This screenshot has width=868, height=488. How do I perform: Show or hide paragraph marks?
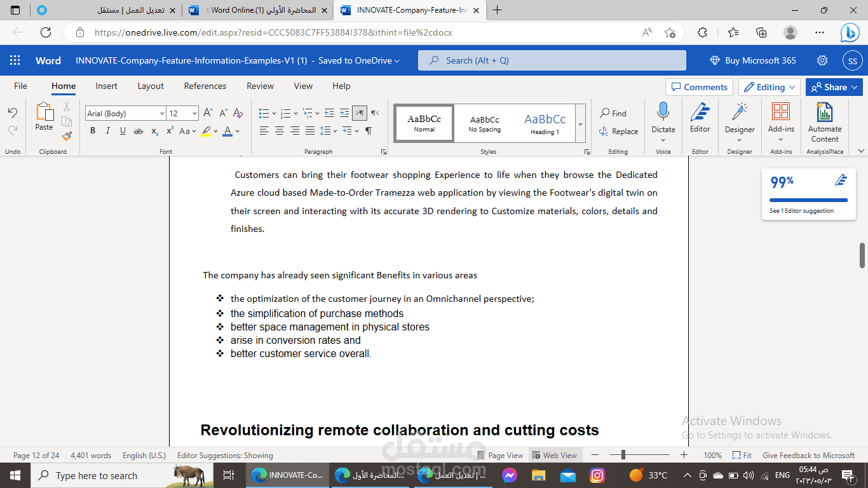[x=368, y=131]
